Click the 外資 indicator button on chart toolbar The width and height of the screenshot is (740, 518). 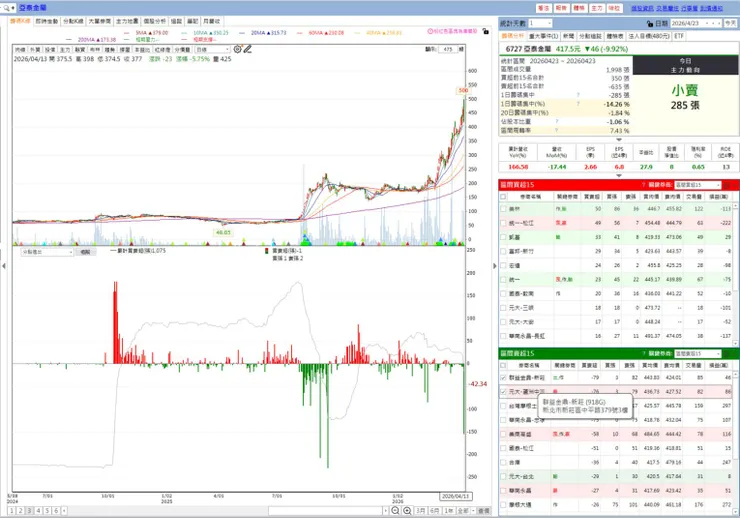[35, 50]
